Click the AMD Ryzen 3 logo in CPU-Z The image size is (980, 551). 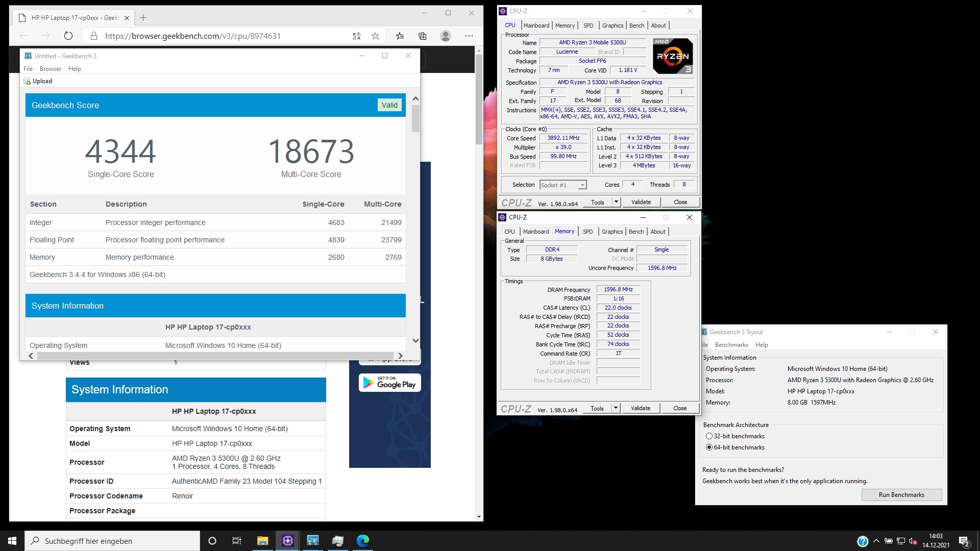673,56
